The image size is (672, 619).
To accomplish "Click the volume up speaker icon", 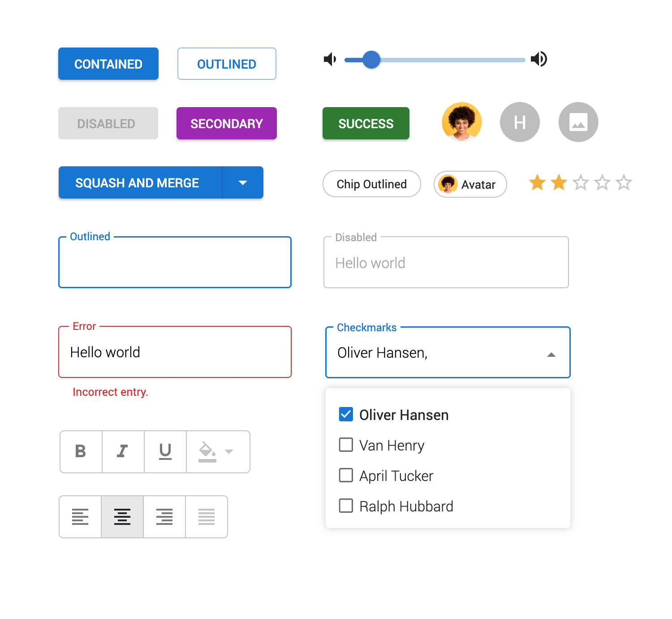I will coord(539,59).
